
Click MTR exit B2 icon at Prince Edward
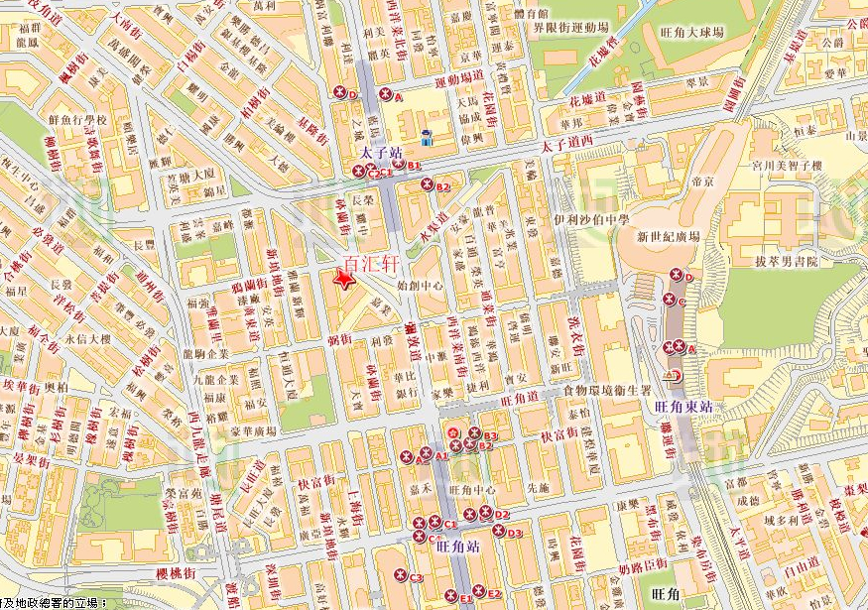pyautogui.click(x=428, y=184)
